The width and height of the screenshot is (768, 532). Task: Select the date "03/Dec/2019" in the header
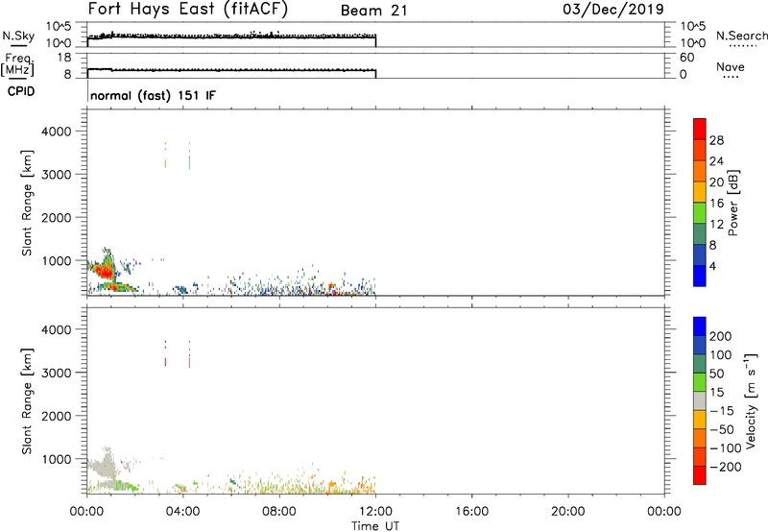click(613, 9)
